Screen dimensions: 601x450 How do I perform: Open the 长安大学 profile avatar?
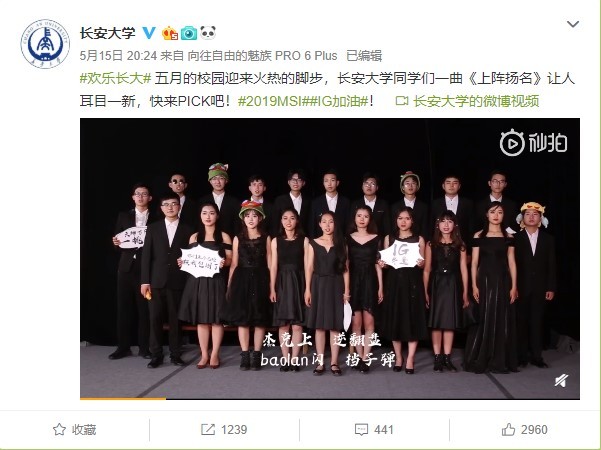(45, 44)
